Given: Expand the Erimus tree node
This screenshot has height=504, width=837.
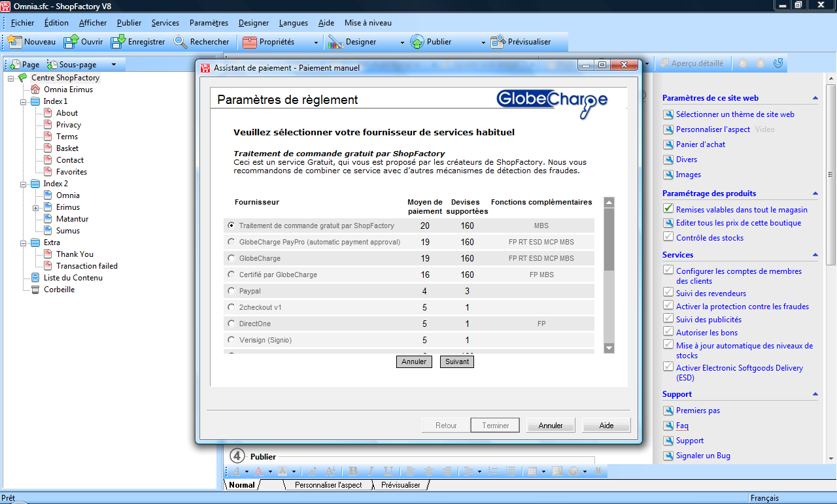Looking at the screenshot, I should (35, 207).
